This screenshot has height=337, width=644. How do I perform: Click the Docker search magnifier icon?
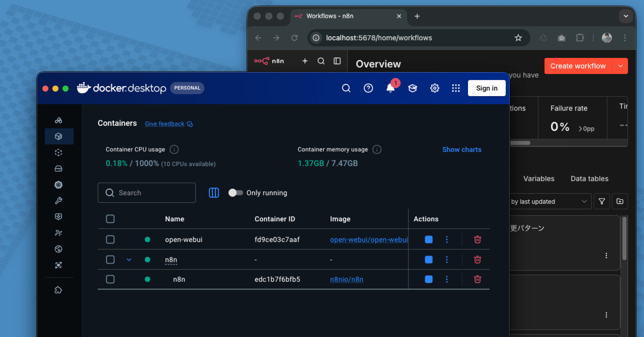point(346,88)
